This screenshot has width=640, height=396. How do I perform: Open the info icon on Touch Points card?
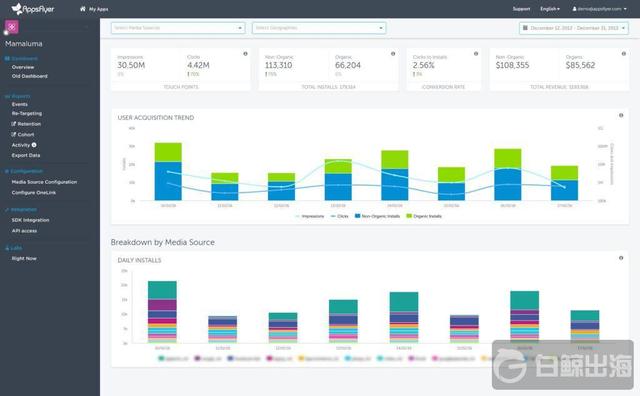pos(245,53)
